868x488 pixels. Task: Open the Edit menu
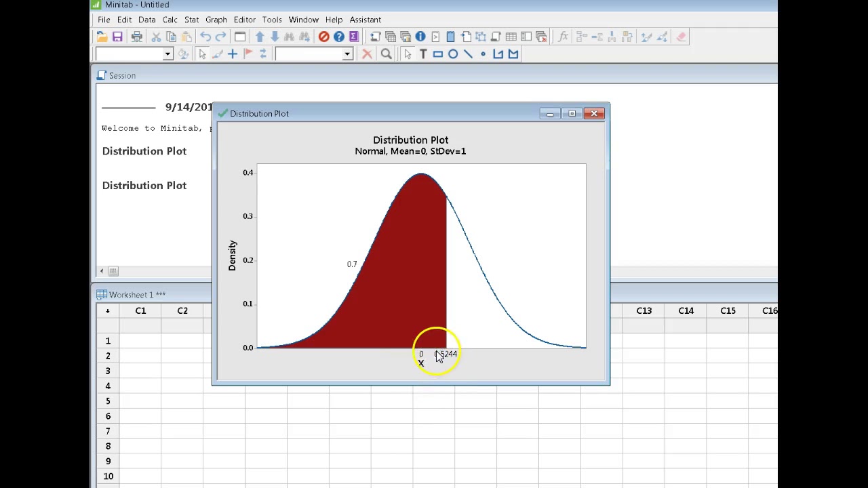tap(124, 20)
